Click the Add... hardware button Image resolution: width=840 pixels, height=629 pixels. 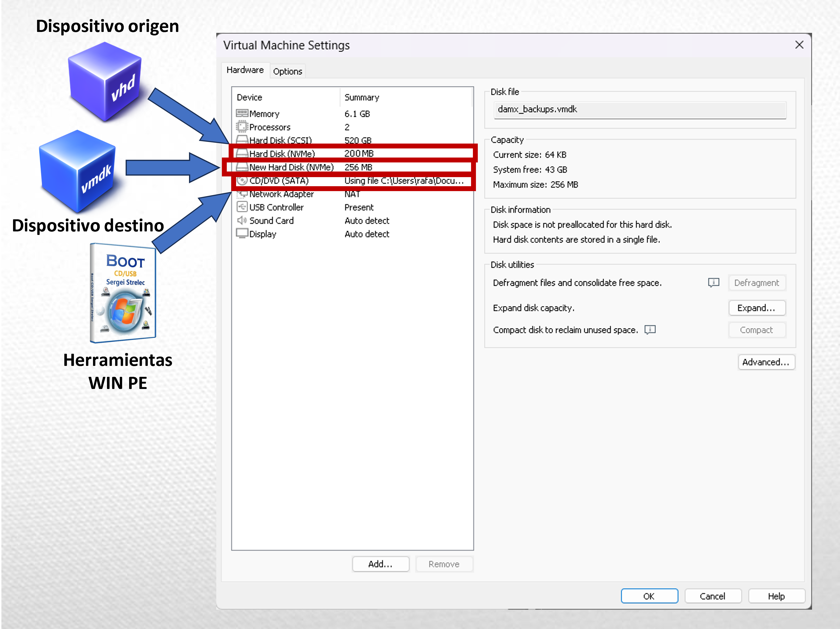click(380, 564)
